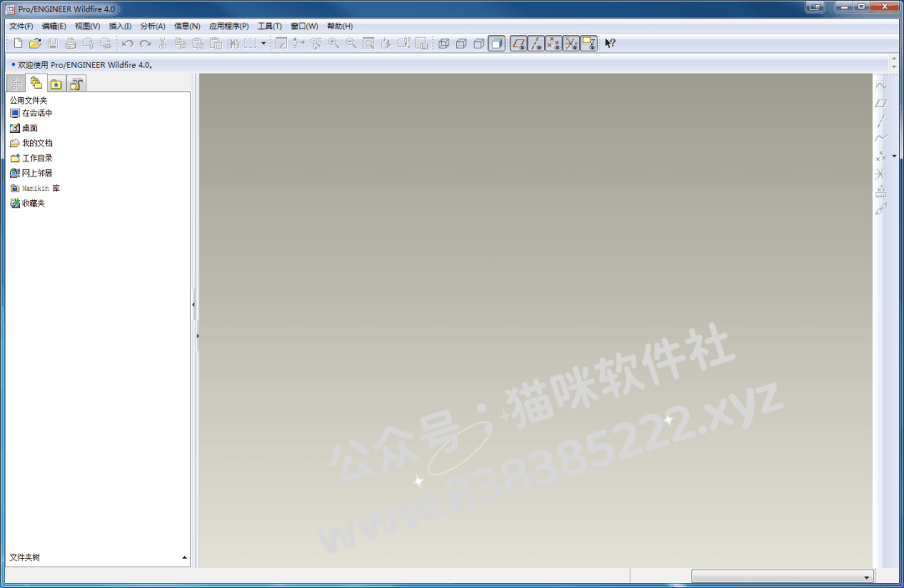Switch to the Folder Browser navigator tab

(36, 83)
